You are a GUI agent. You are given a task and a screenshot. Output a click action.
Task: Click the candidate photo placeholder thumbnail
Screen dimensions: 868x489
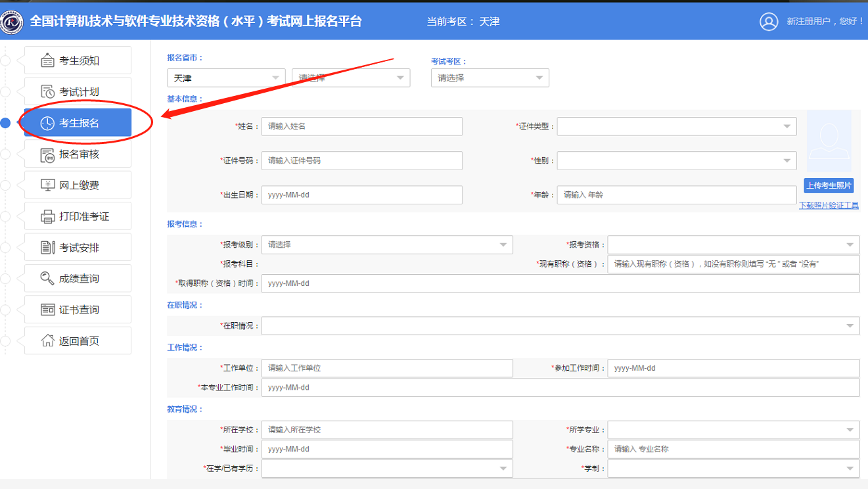click(829, 141)
